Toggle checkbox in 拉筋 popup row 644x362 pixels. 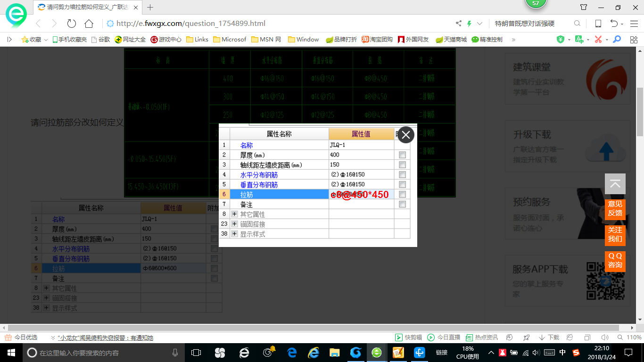point(402,194)
